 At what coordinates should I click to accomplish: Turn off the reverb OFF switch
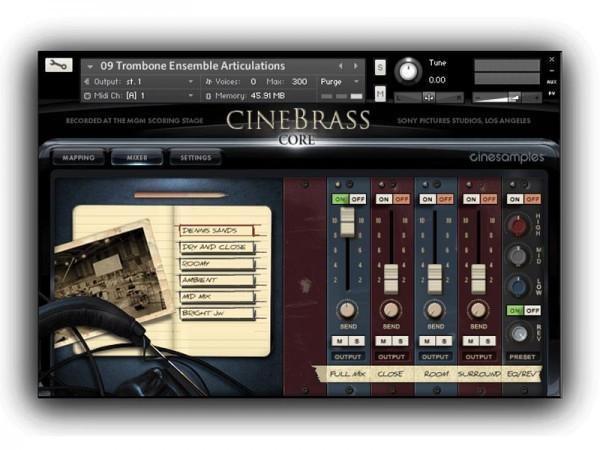(532, 310)
